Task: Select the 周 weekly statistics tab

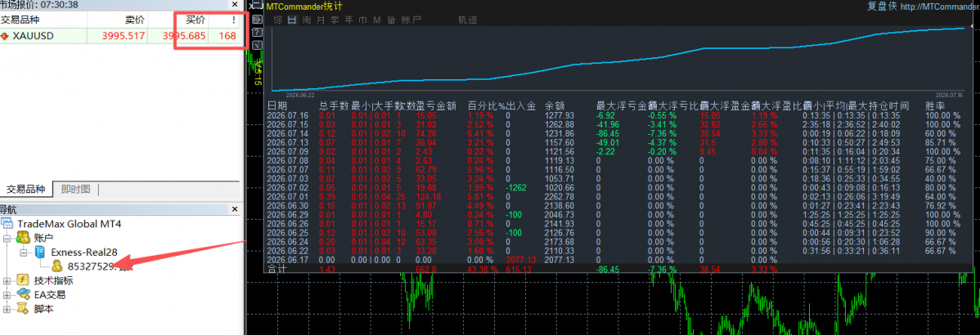Action: [x=306, y=20]
